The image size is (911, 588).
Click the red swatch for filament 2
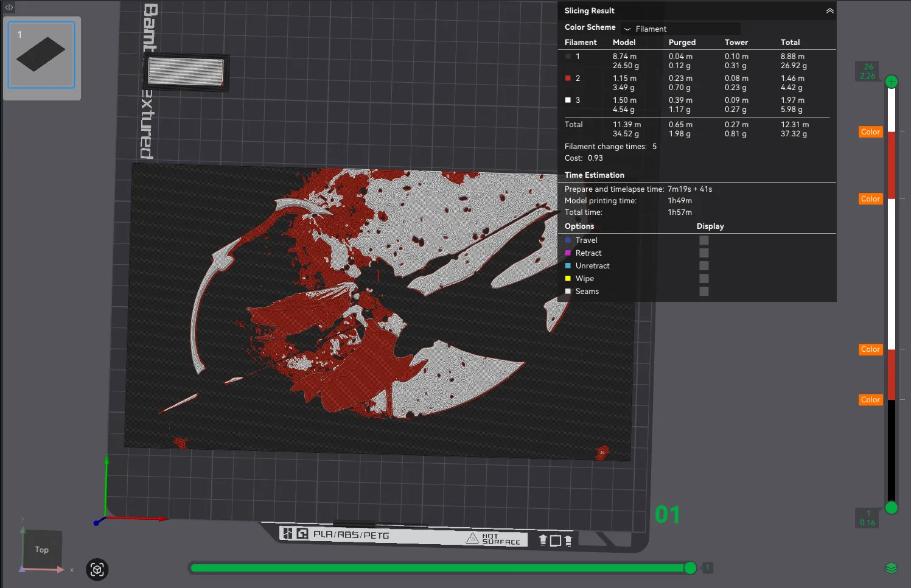point(568,78)
